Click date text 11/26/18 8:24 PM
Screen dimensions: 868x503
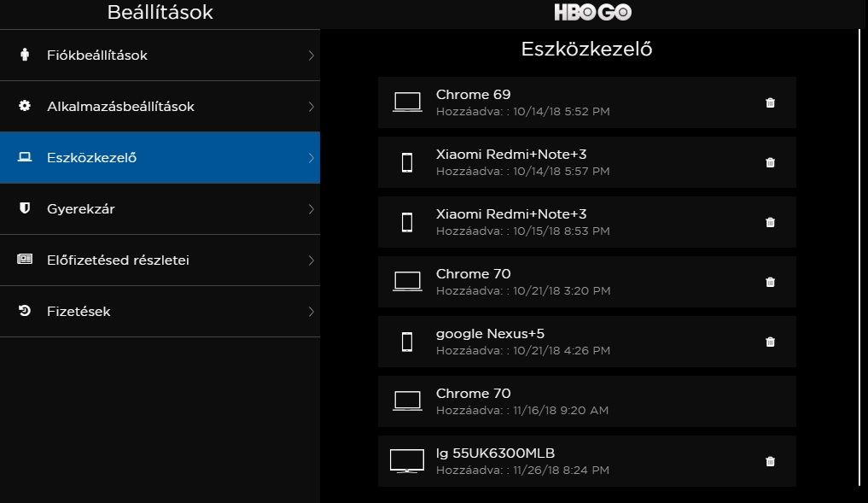point(561,471)
